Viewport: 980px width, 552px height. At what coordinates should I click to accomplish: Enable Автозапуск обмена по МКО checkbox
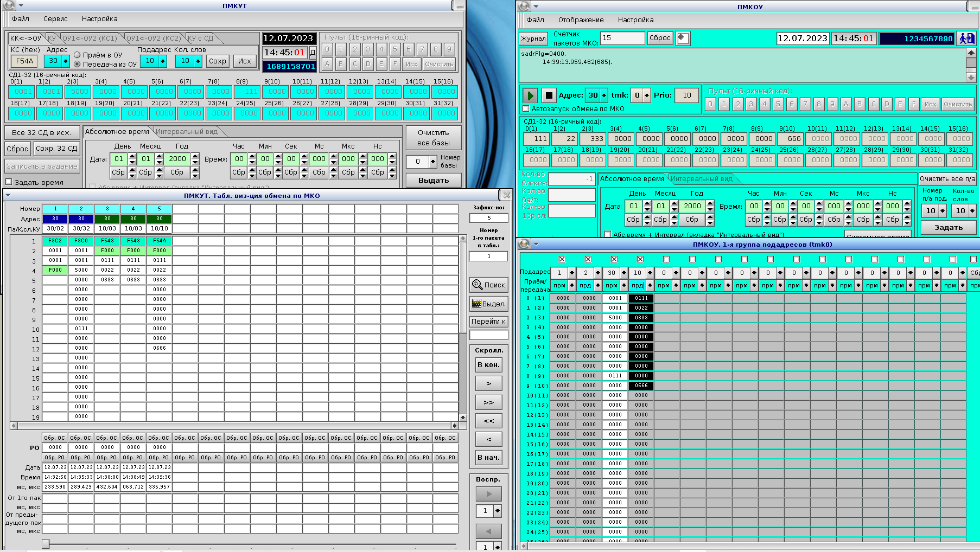coord(526,109)
